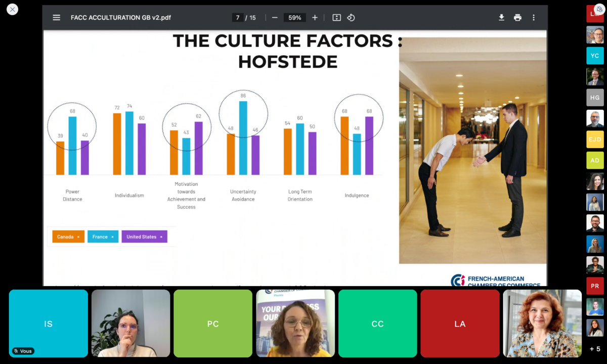Click the light blue France bar at 86
The image size is (607, 364).
coord(243,138)
